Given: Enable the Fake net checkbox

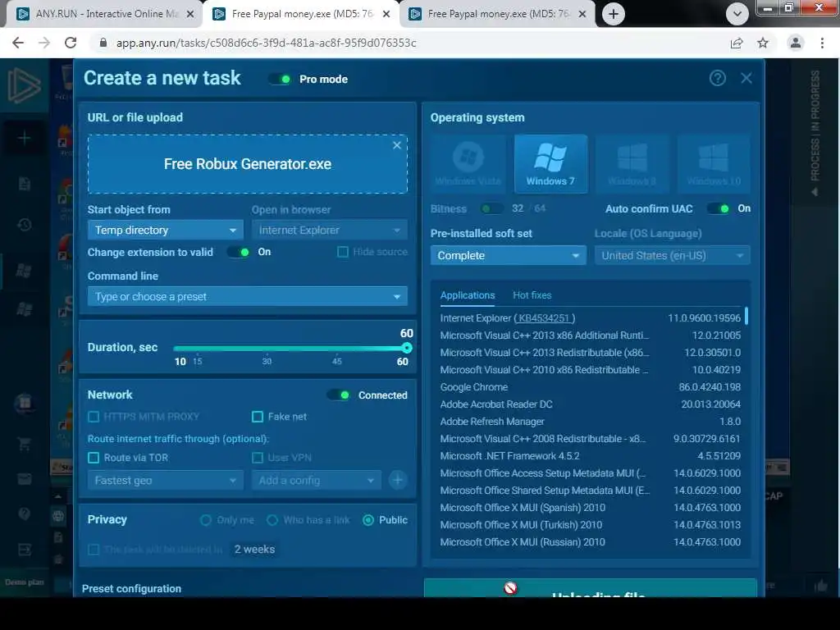Looking at the screenshot, I should 257,416.
